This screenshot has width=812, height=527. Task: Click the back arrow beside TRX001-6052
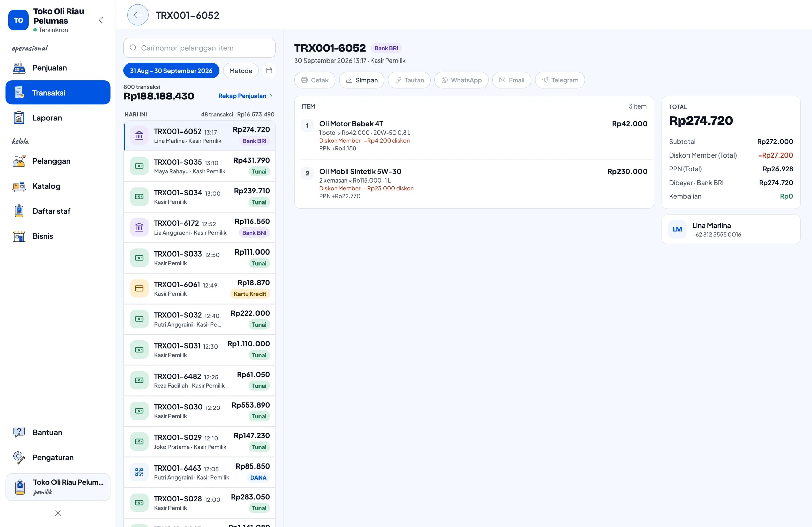137,15
